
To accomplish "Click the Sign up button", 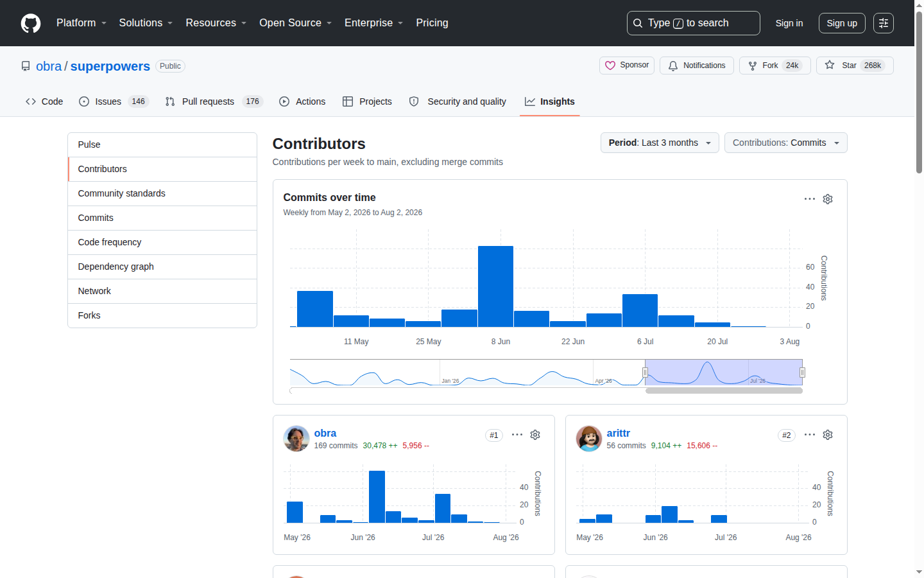I will (x=842, y=23).
